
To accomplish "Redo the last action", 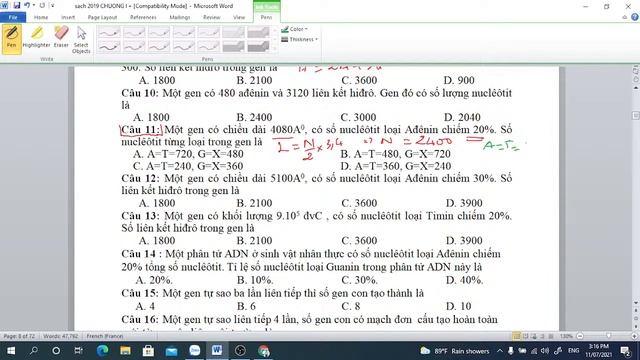I will [x=42, y=5].
